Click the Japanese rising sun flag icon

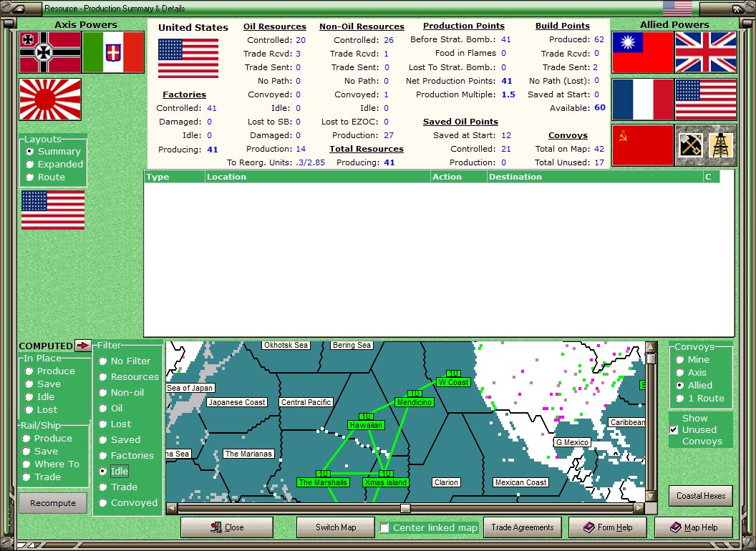tap(49, 99)
